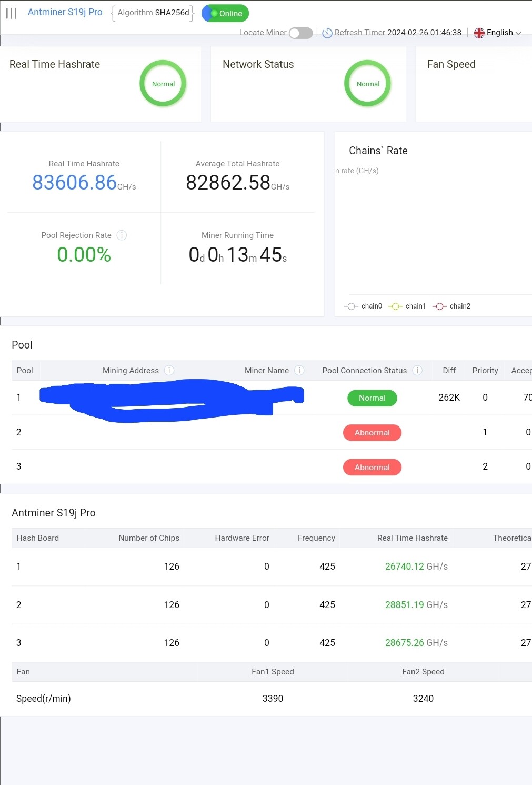Screen dimensions: 532x785
Task: Toggle chain2 legend series
Action: click(451, 306)
